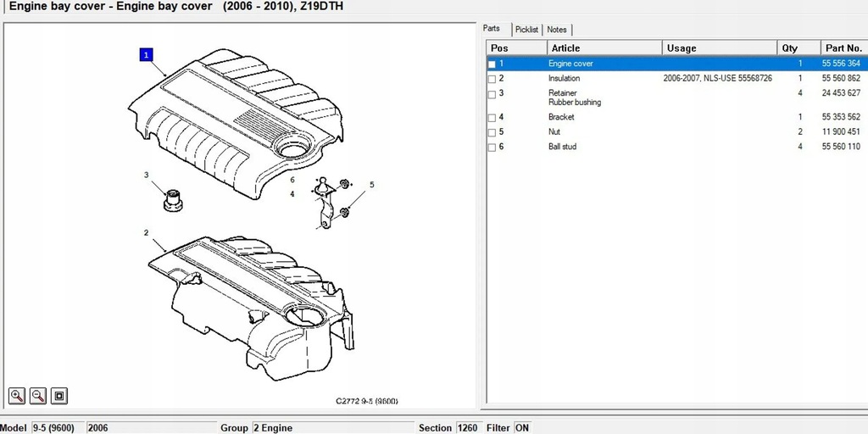This screenshot has height=434, width=868.
Task: Switch to the Picklist tab
Action: coord(526,30)
